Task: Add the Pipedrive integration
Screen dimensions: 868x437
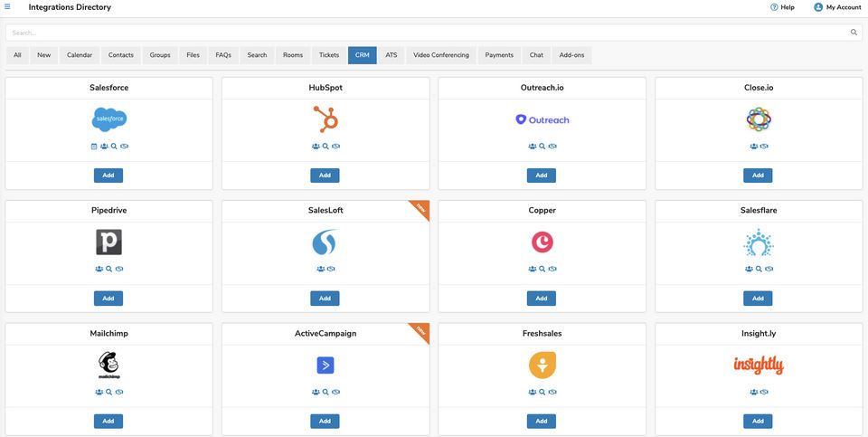Action: point(108,299)
